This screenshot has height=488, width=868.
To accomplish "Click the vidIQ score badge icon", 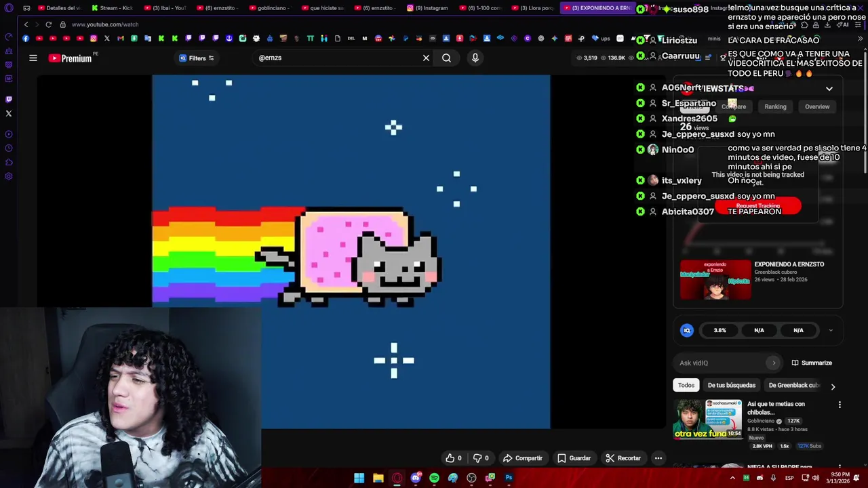I will pyautogui.click(x=687, y=330).
